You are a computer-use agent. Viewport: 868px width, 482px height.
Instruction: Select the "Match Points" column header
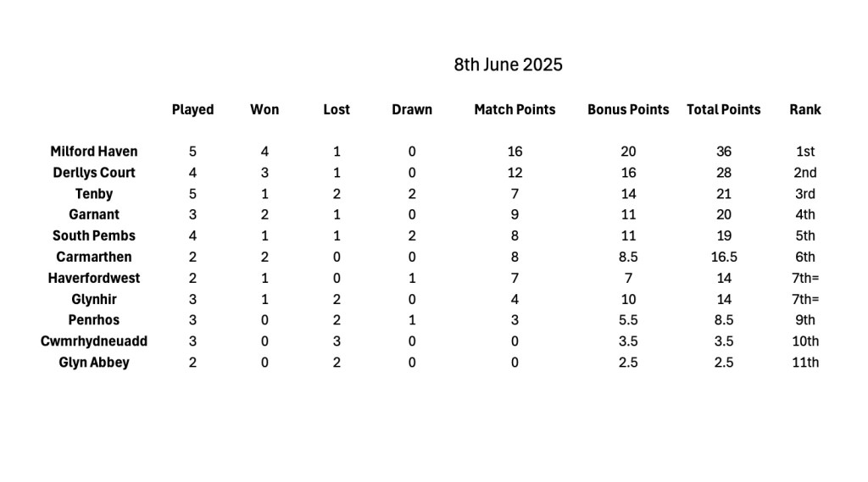click(515, 109)
